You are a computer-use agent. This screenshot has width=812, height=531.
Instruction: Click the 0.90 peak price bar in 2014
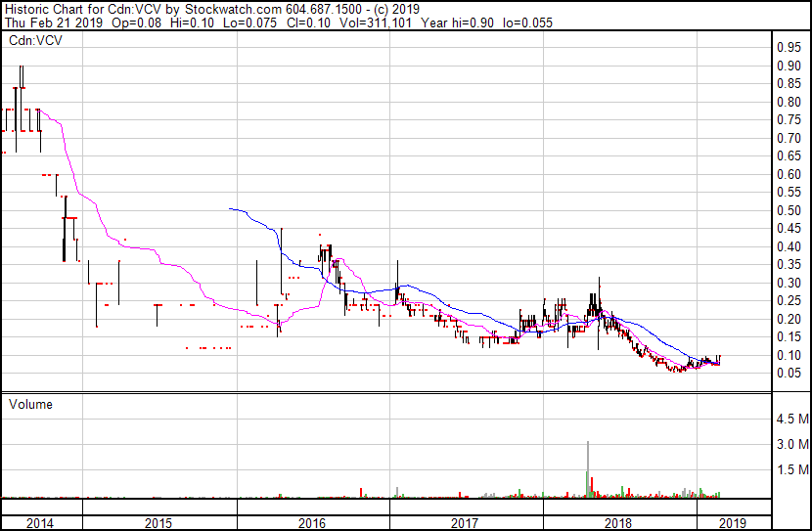[x=22, y=76]
